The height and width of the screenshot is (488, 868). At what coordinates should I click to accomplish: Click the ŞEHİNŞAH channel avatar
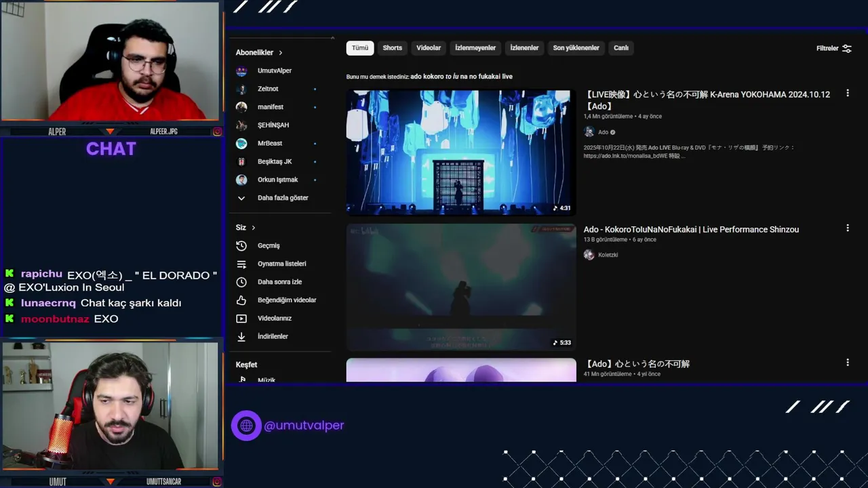coord(241,125)
